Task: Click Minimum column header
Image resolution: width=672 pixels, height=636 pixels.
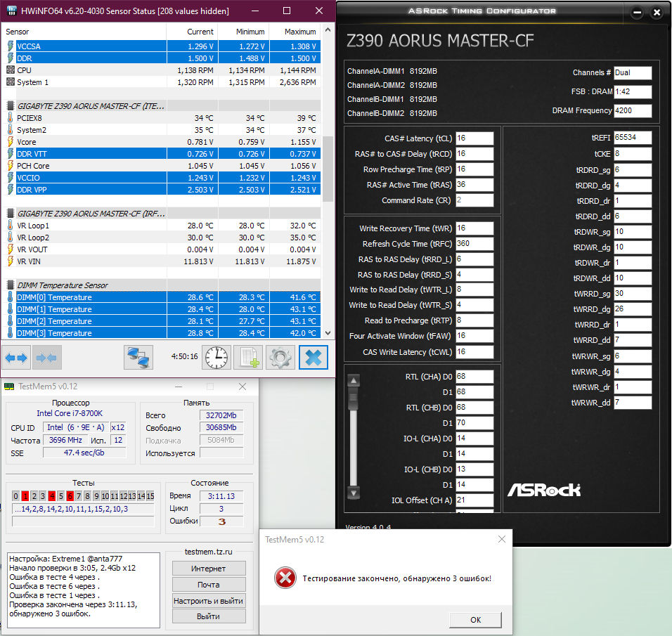Action: coord(243,32)
